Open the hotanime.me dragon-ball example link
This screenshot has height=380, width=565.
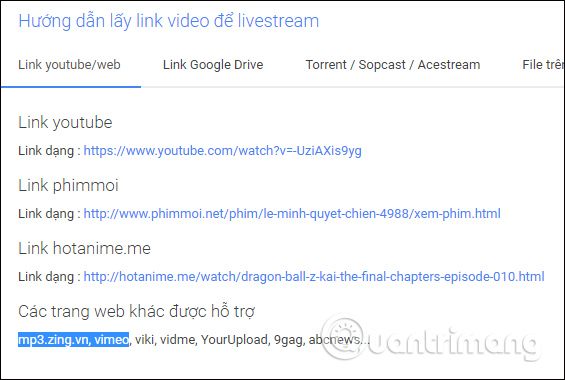(314, 277)
